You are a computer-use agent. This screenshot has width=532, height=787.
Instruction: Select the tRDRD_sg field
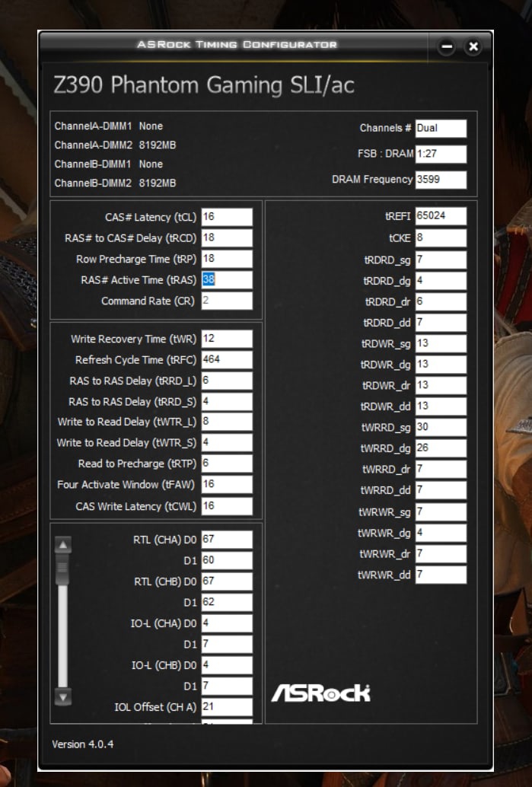[441, 260]
